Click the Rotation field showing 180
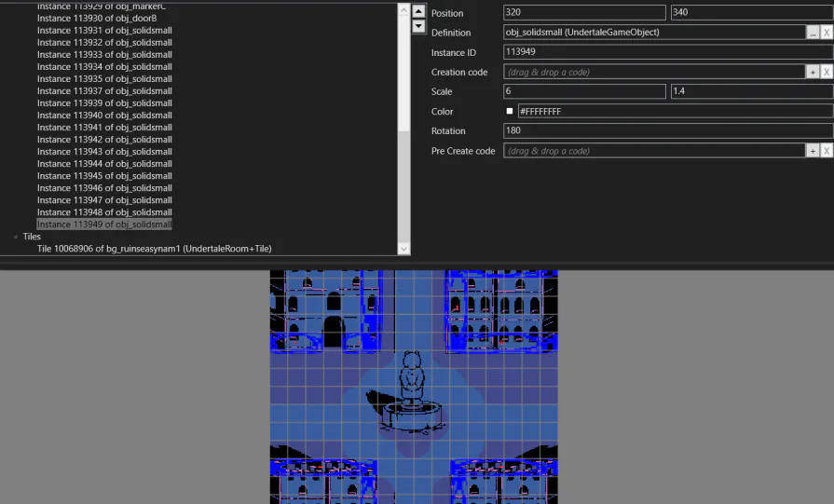This screenshot has width=834, height=504. click(668, 130)
